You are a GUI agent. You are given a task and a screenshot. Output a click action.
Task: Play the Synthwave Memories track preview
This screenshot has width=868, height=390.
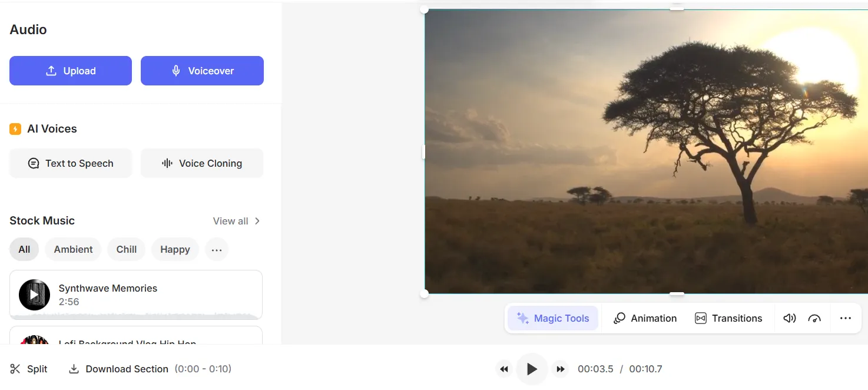[x=34, y=295]
